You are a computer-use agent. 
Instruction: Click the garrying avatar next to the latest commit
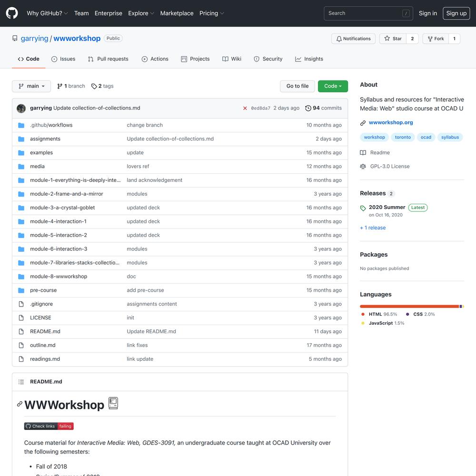pos(21,108)
